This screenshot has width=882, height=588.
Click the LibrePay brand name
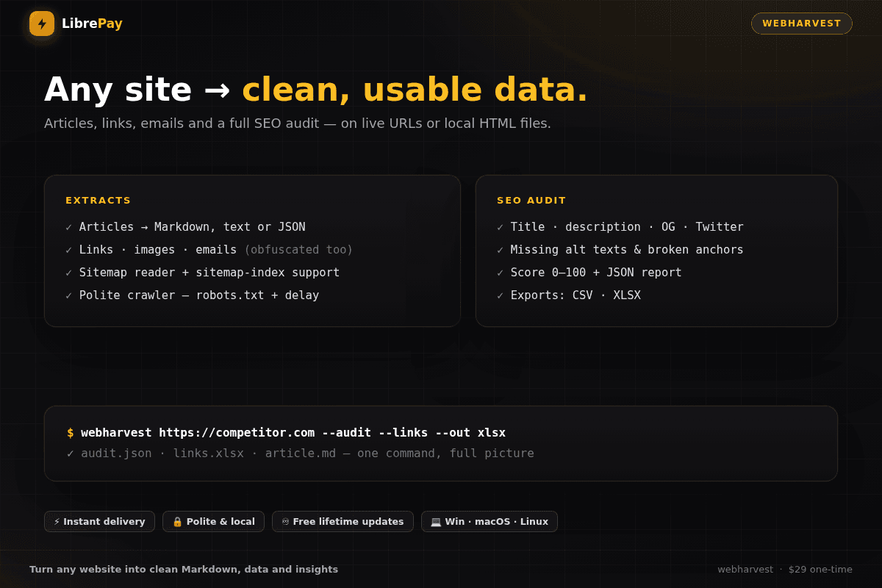coord(92,24)
